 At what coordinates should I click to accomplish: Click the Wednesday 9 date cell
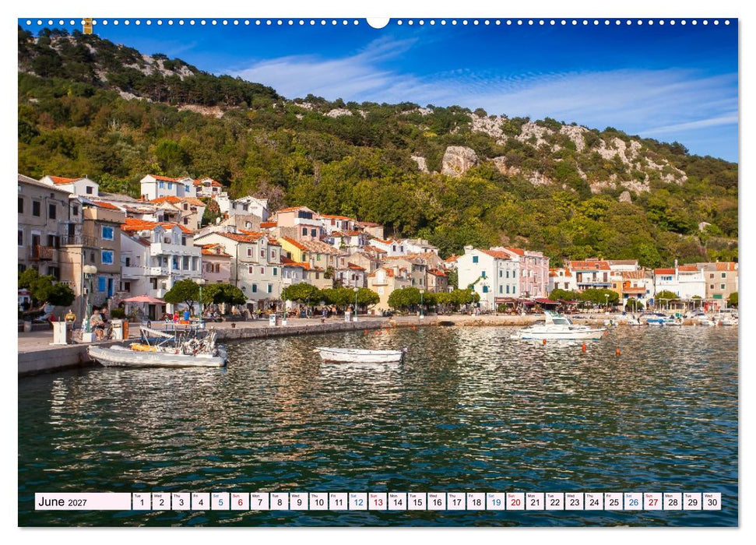click(x=299, y=501)
